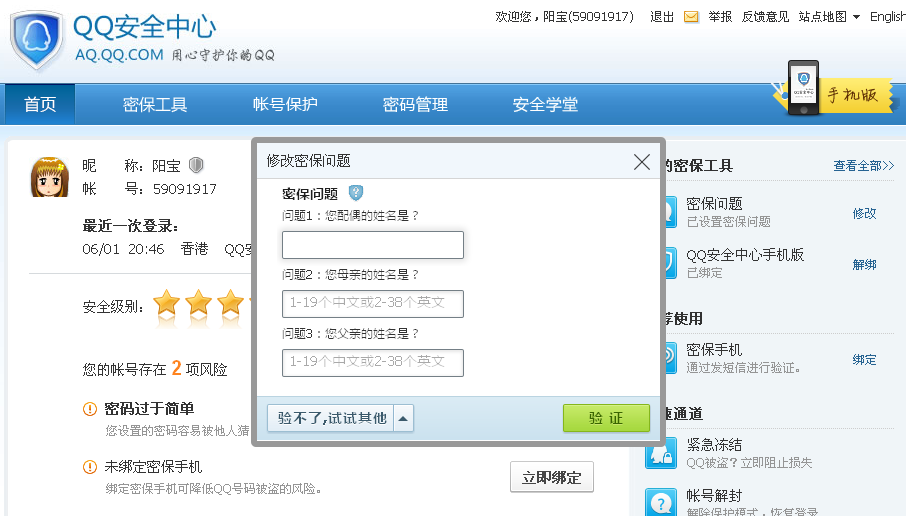Click the QQ Security Center shield logo
The image size is (906, 516).
tap(37, 39)
